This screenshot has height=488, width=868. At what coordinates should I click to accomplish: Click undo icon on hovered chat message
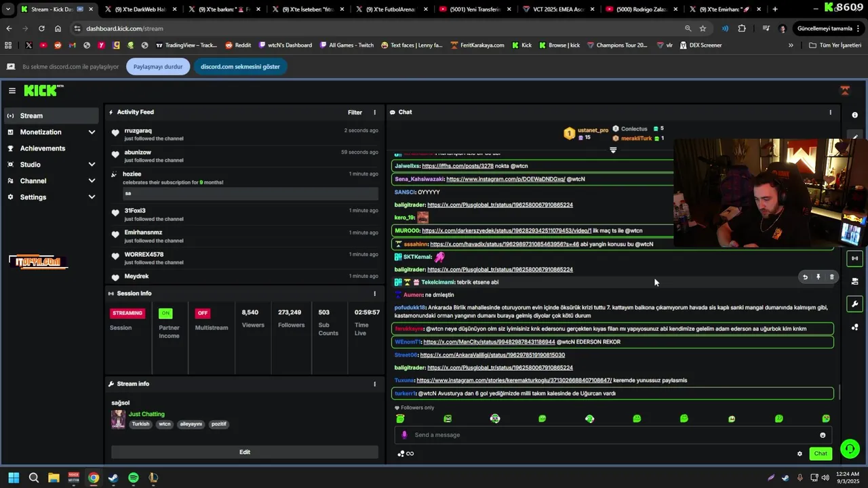805,277
